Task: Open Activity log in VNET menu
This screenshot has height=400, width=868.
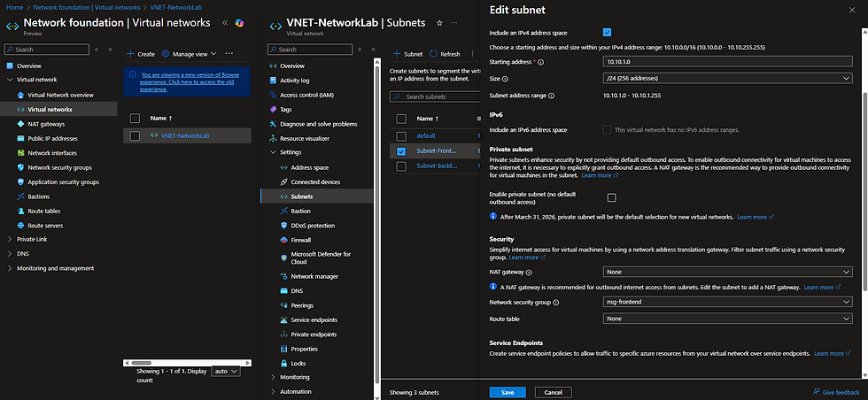Action: 294,81
